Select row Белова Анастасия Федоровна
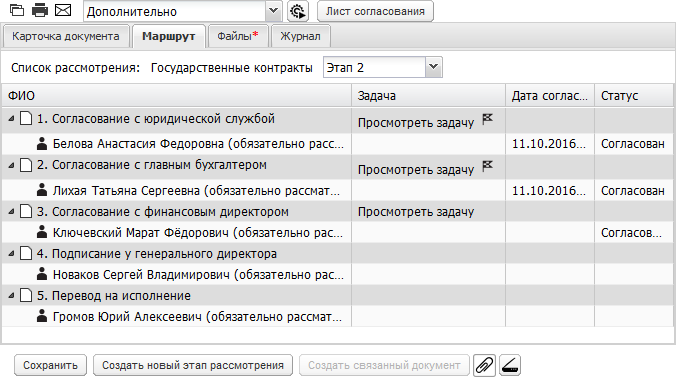This screenshot has width=676, height=389. (x=338, y=144)
